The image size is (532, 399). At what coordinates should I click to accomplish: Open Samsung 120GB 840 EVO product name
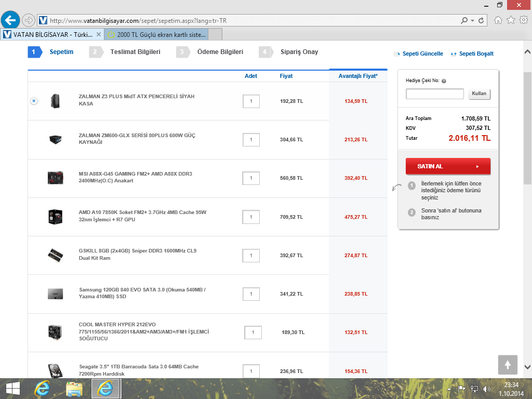pyautogui.click(x=142, y=293)
